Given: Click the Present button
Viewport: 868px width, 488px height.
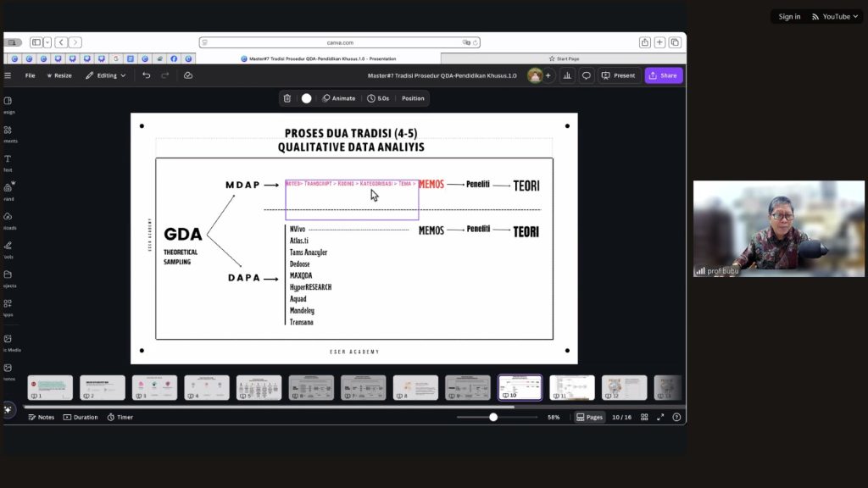Looking at the screenshot, I should pyautogui.click(x=618, y=75).
